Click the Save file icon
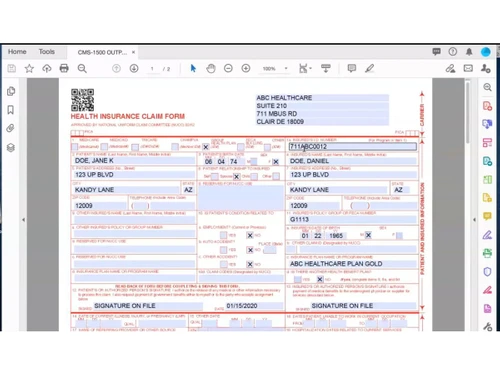 tap(12, 68)
